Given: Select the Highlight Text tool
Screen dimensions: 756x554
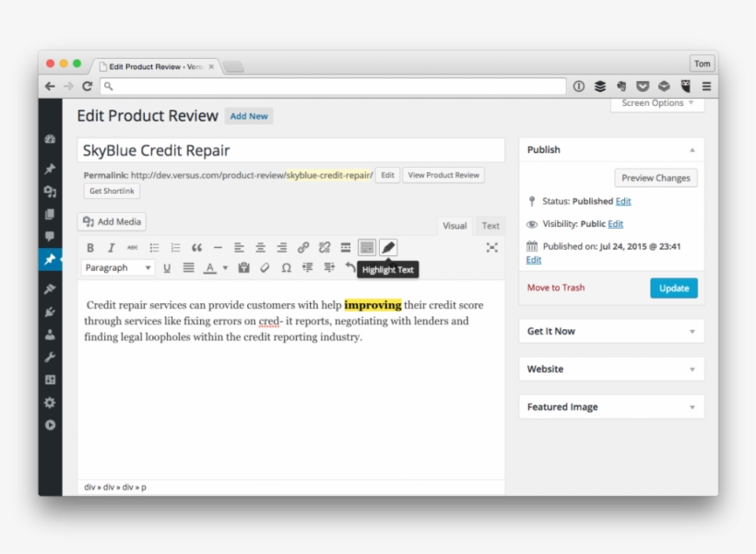Looking at the screenshot, I should click(387, 247).
